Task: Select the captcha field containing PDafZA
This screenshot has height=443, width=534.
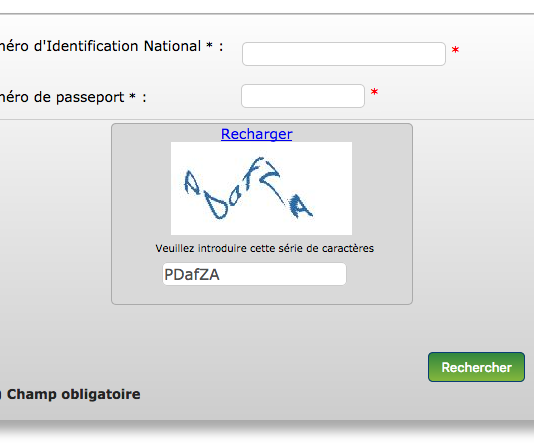Action: pyautogui.click(x=254, y=274)
